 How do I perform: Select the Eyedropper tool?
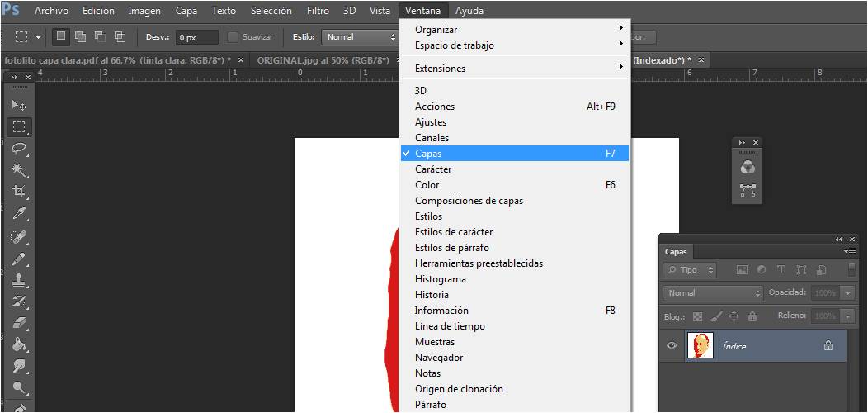19,214
